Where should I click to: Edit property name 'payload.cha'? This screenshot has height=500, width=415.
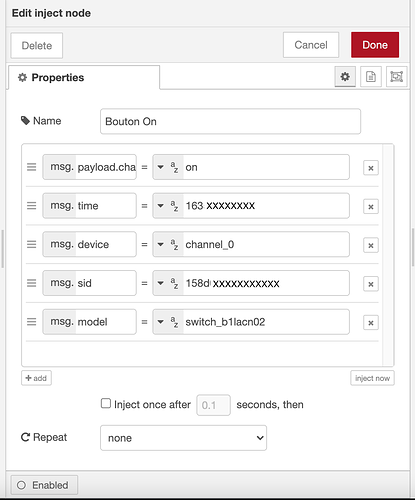click(106, 167)
